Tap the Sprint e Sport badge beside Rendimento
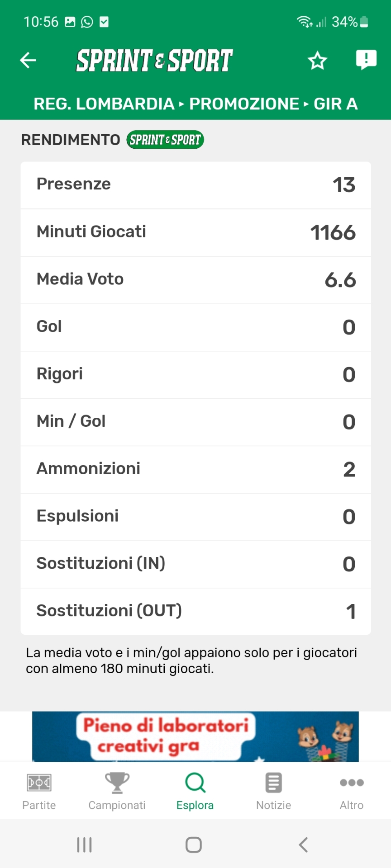 165,140
